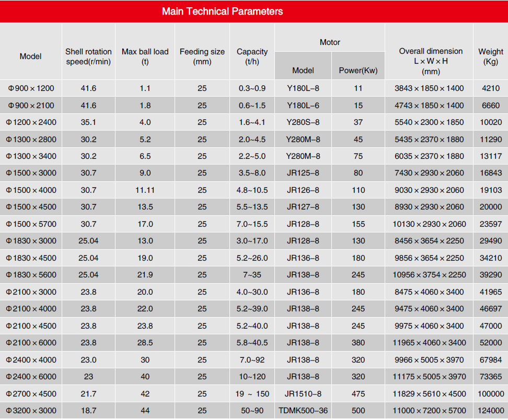508x420 pixels.
Task: Click the capacity value '5.8~40.5'
Action: pos(252,343)
